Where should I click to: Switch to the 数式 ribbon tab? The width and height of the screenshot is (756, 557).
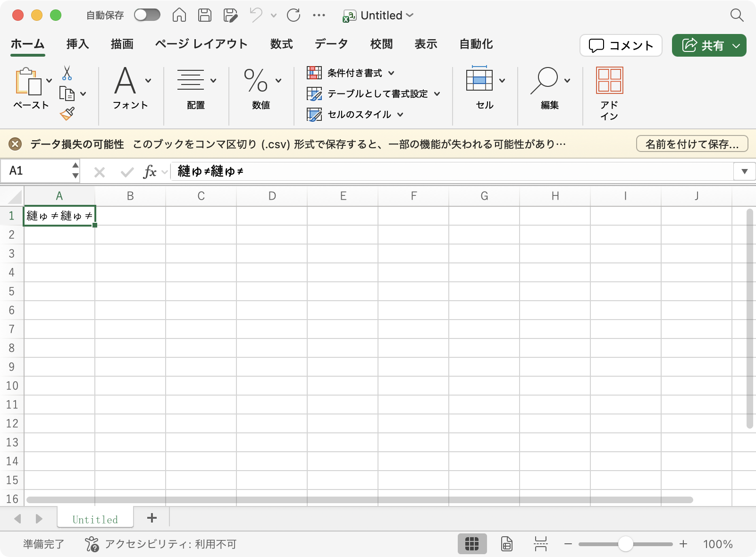[281, 44]
